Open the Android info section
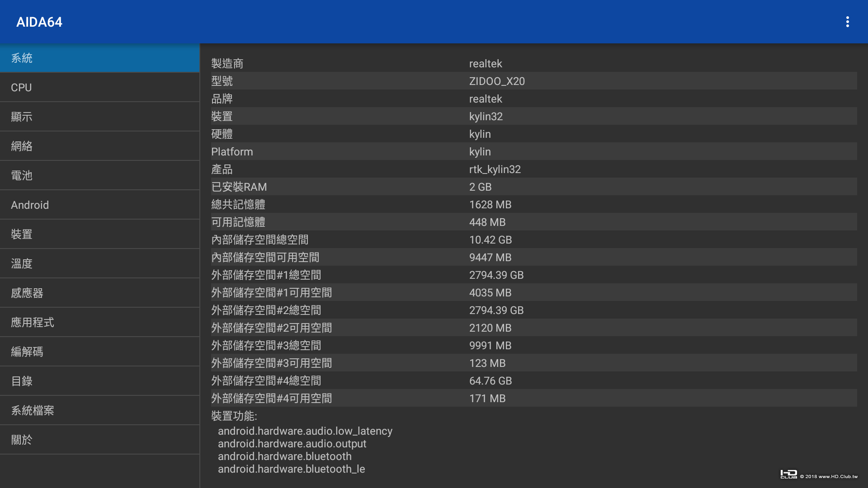The image size is (868, 488). pyautogui.click(x=99, y=205)
